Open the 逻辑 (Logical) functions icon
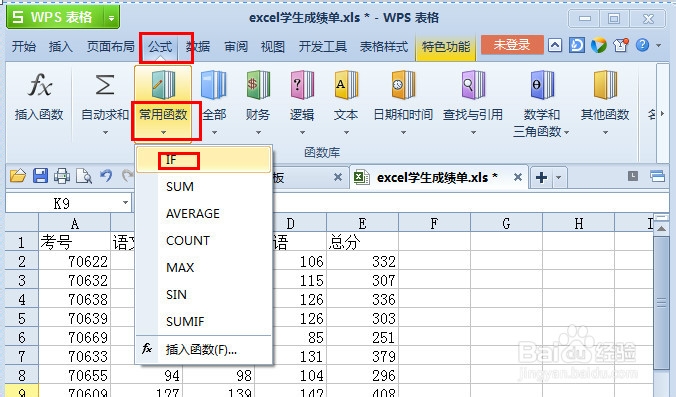Viewport: 676px width, 397px height. click(302, 85)
